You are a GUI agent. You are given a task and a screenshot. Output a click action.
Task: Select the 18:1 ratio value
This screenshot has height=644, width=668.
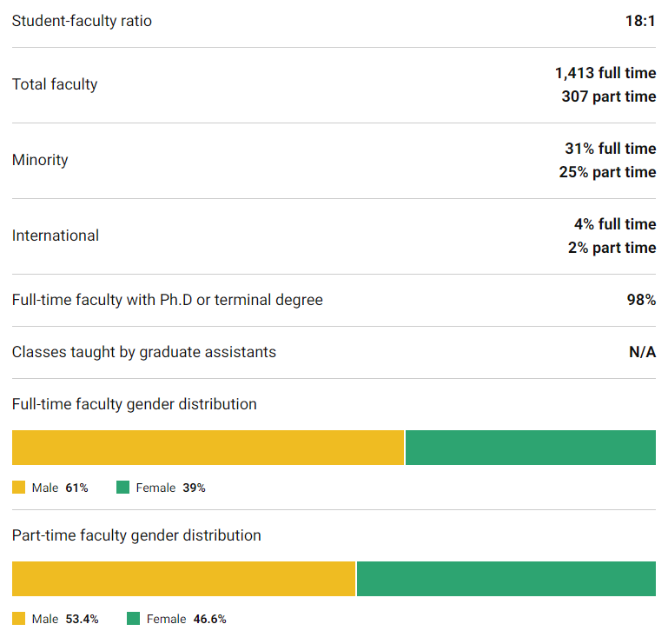click(640, 21)
